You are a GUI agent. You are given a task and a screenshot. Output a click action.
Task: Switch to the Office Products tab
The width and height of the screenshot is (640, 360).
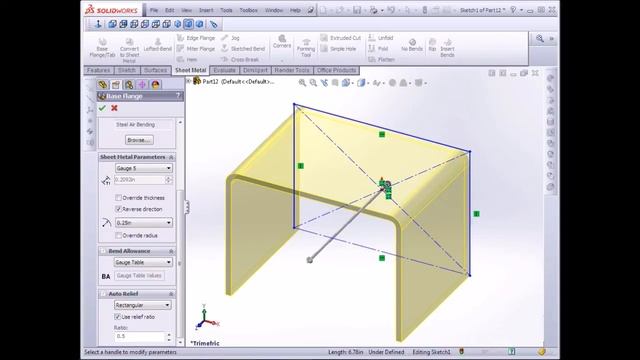point(336,70)
